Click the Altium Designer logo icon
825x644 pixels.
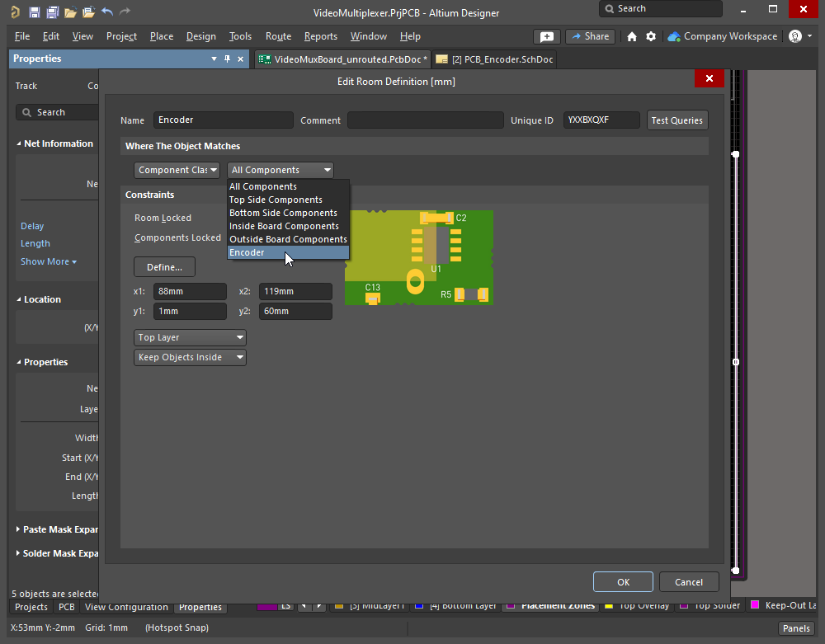(x=15, y=12)
